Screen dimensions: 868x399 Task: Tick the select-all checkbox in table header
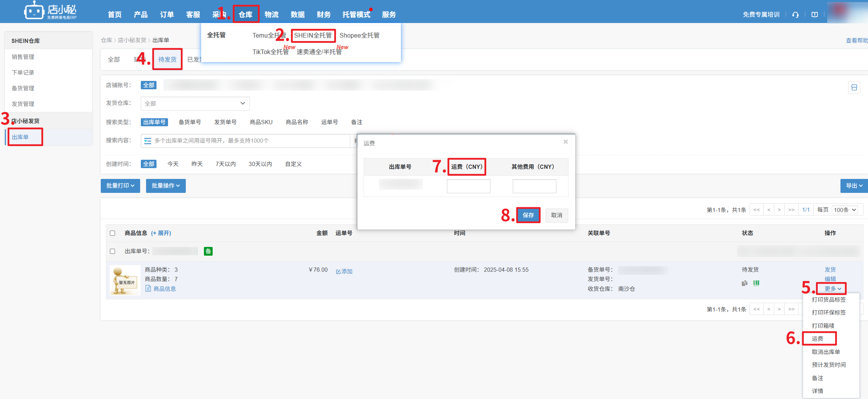tap(112, 233)
